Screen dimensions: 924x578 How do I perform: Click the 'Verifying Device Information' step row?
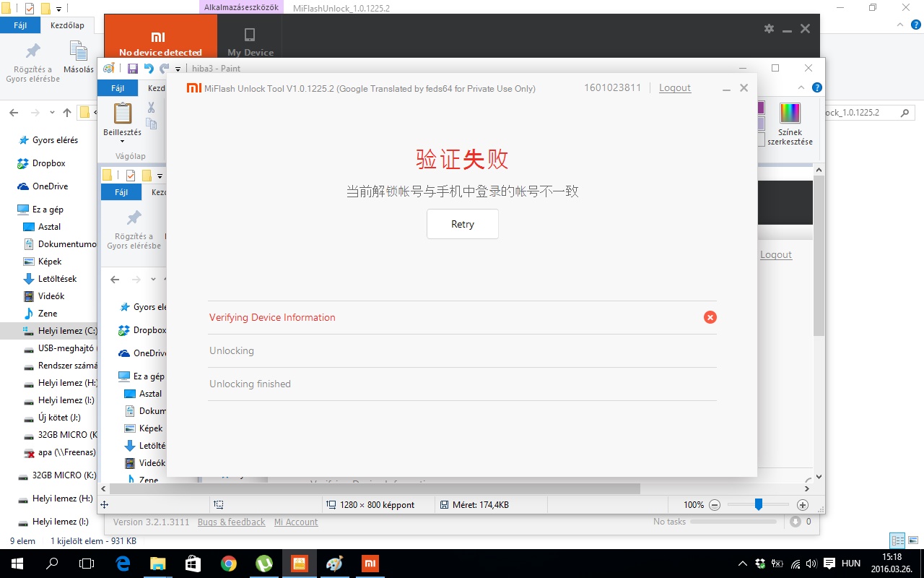coord(462,317)
